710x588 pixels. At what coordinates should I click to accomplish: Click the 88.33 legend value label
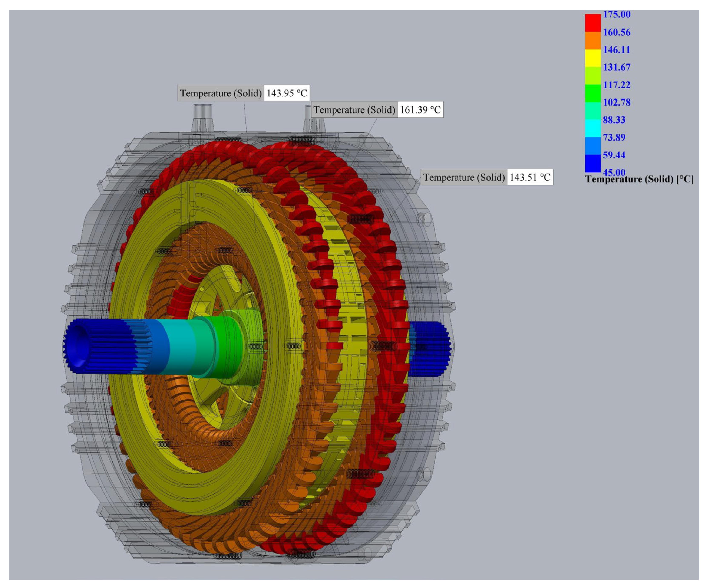pyautogui.click(x=614, y=120)
